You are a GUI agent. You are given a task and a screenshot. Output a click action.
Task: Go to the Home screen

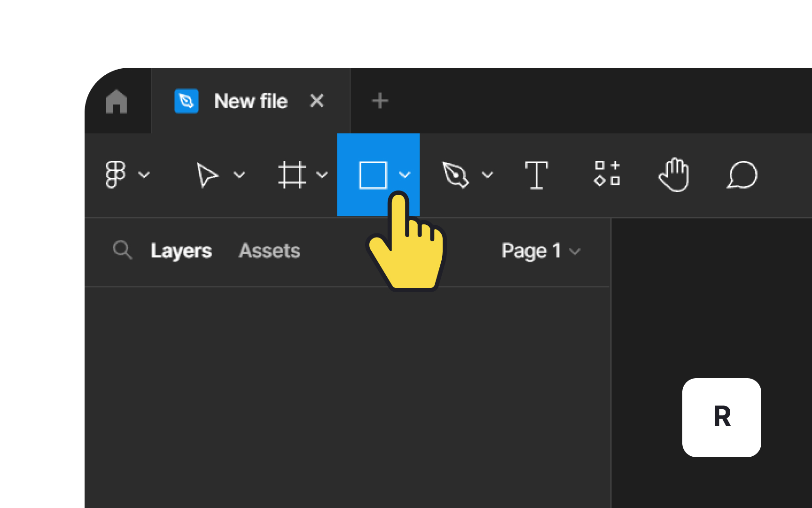pos(117,101)
